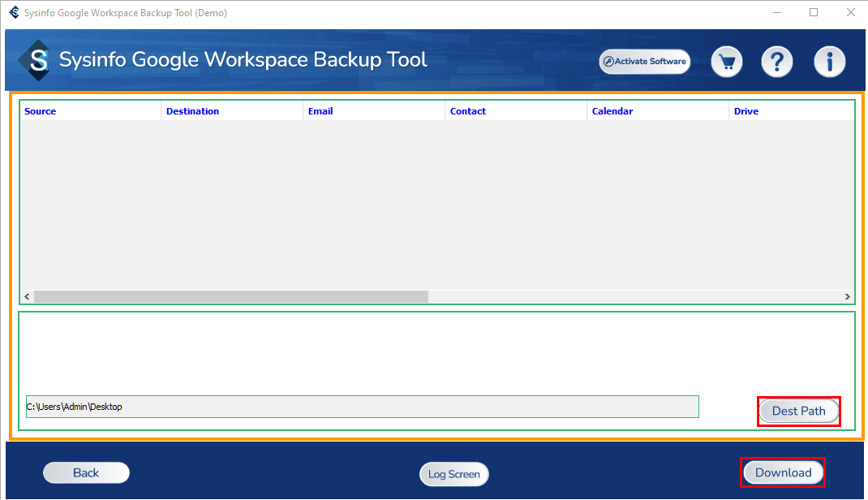The height and width of the screenshot is (500, 868).
Task: Click the Dest Path button
Action: point(798,411)
